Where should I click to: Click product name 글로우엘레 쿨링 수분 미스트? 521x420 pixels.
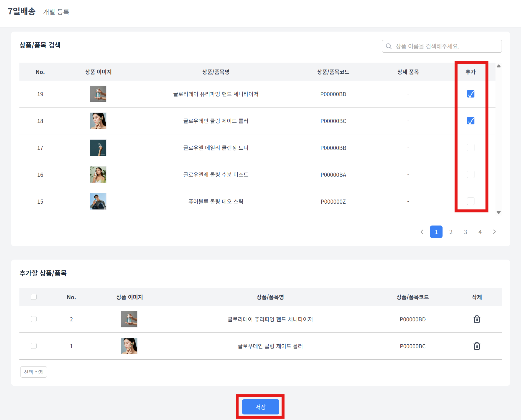pos(216,175)
